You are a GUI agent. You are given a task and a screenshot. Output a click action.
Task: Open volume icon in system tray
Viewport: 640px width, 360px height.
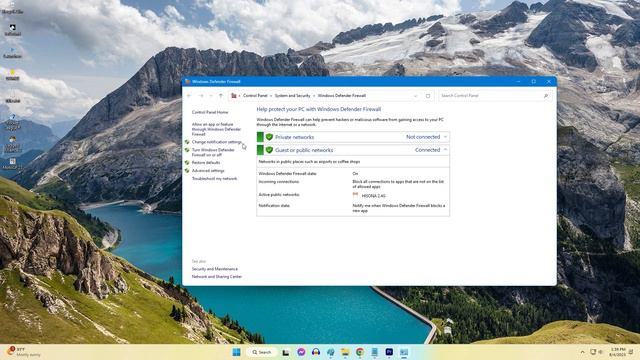click(601, 352)
